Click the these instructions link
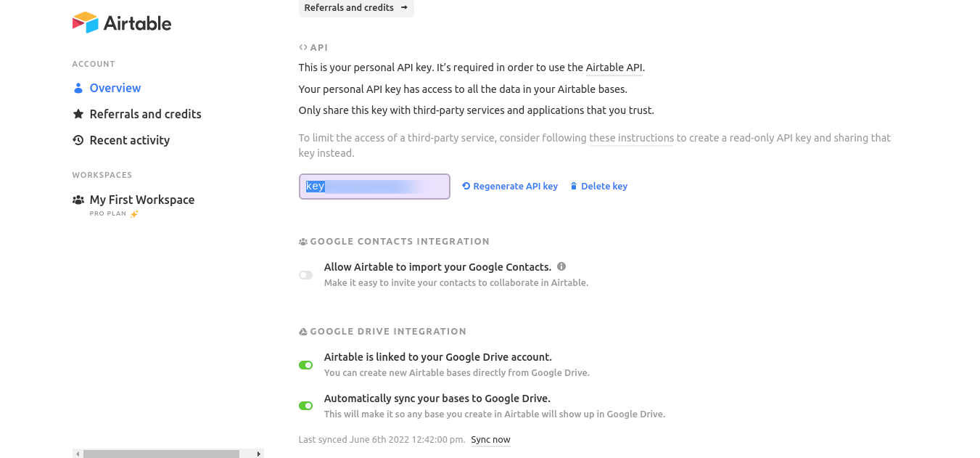The width and height of the screenshot is (980, 458). 631,137
